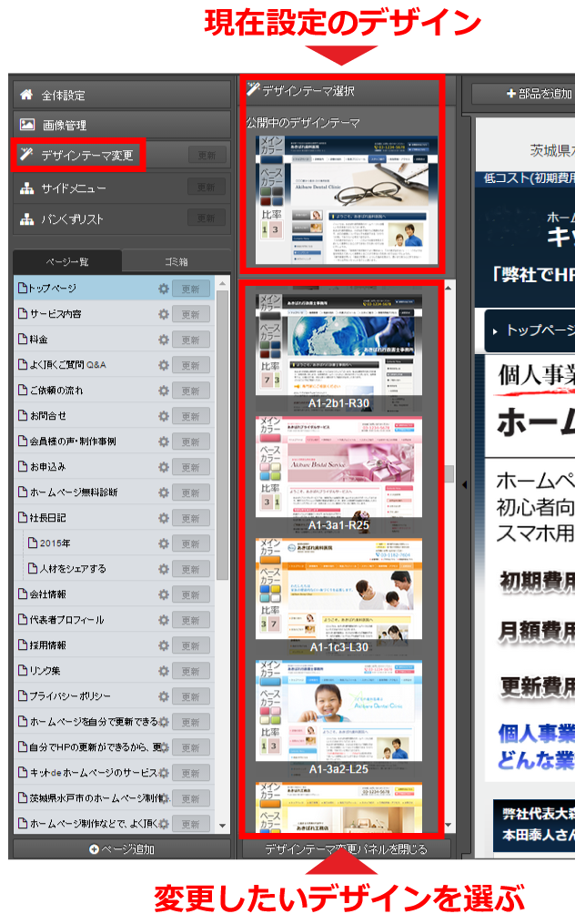The height and width of the screenshot is (924, 575).
Task: Open gear settings for 代表者プロフィール
Action: pyautogui.click(x=163, y=620)
